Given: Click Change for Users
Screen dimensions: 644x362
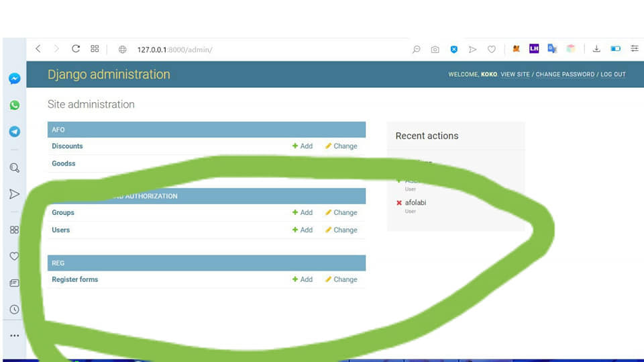Looking at the screenshot, I should (341, 230).
